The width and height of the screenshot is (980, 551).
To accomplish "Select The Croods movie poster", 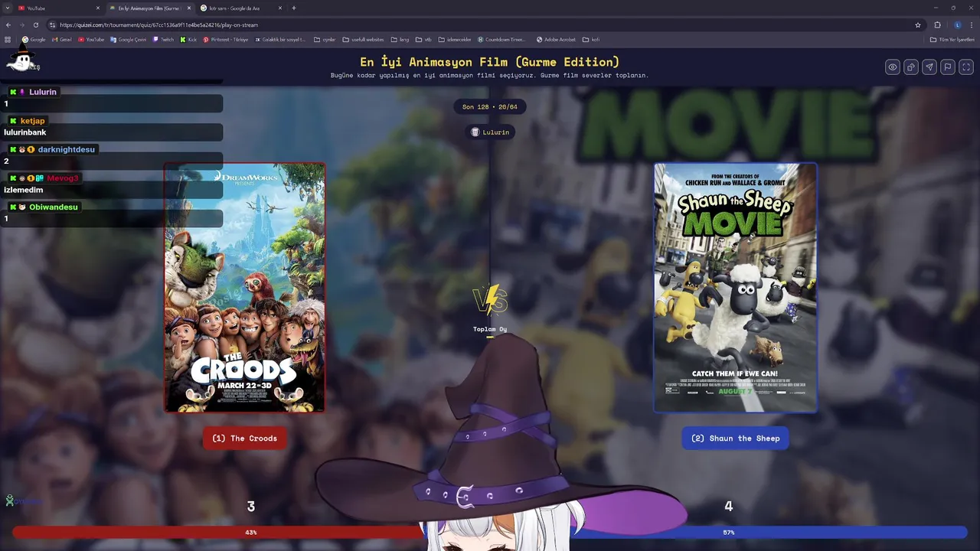I will click(245, 288).
